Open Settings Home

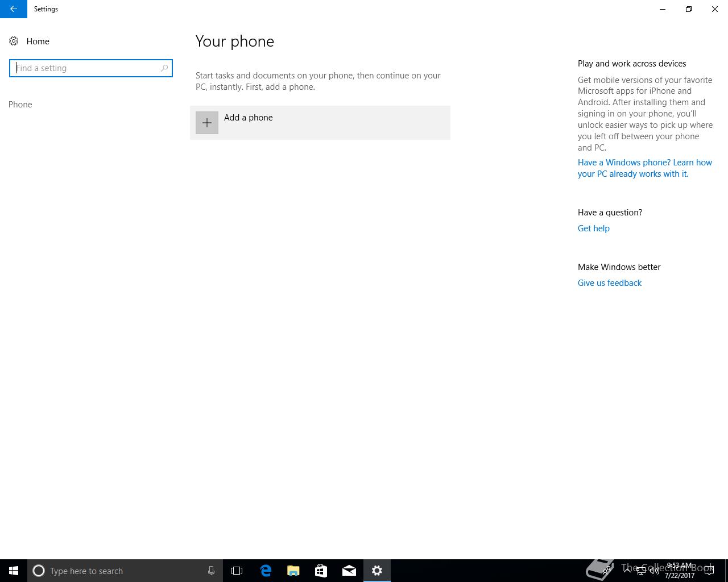(30, 41)
